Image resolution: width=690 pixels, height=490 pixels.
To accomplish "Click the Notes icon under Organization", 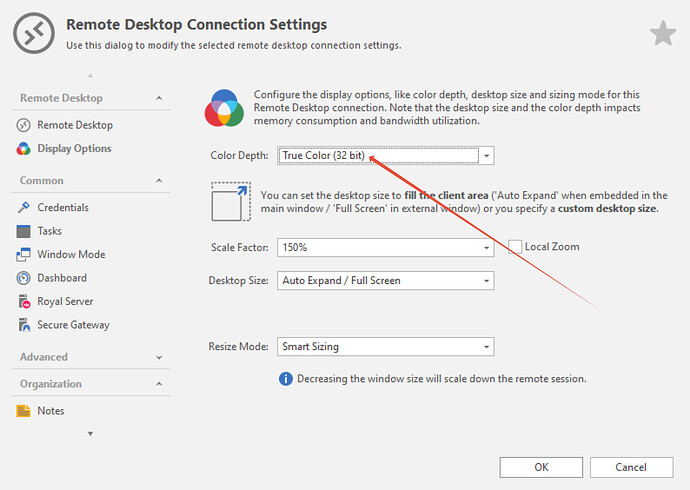I will [x=24, y=411].
